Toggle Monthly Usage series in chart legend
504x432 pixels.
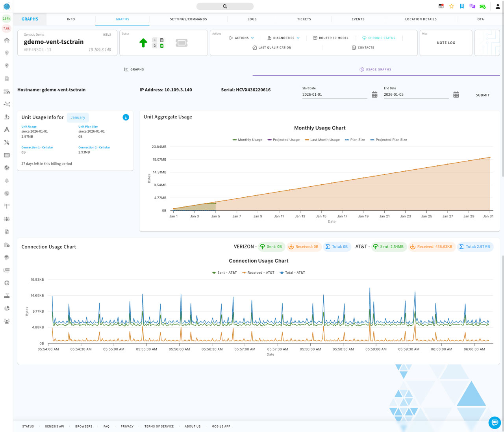[x=247, y=140]
